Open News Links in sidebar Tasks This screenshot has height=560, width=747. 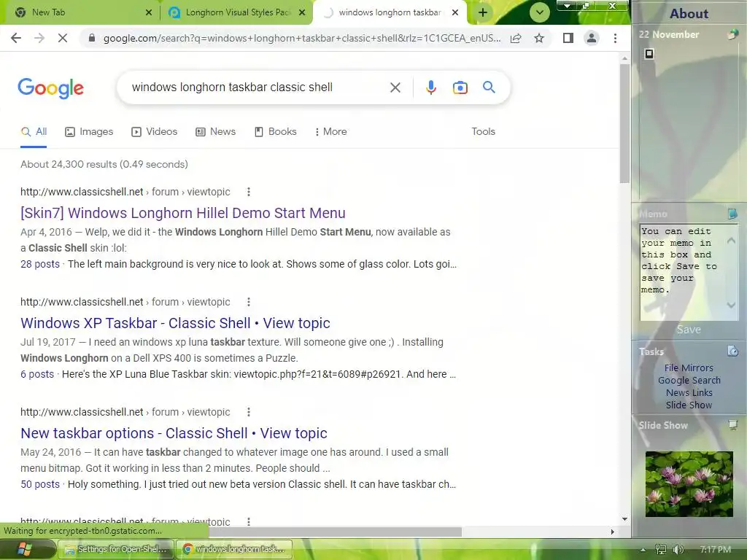(x=689, y=393)
